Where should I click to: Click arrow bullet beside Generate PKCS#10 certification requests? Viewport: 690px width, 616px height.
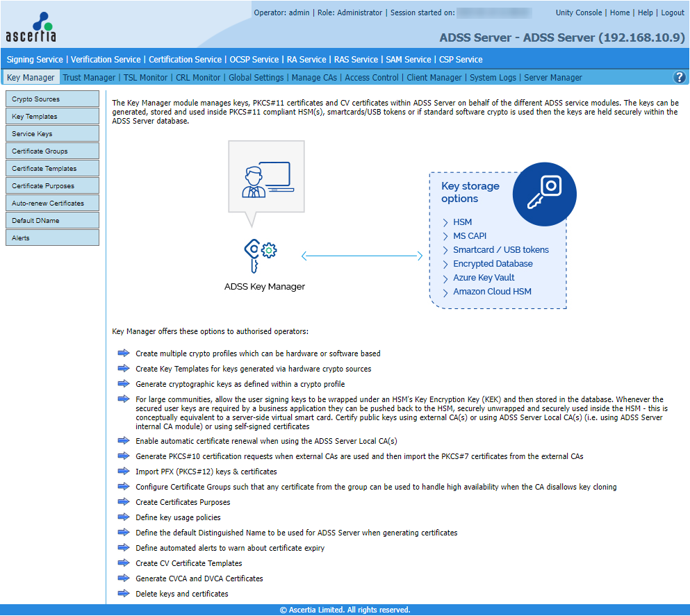point(124,456)
